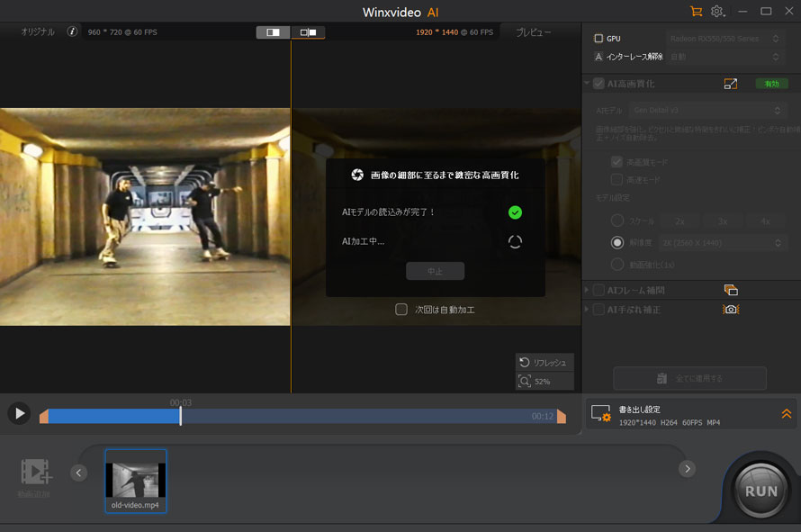801x532 pixels.
Task: Click the AI高画質化 upscale icon
Action: [731, 84]
